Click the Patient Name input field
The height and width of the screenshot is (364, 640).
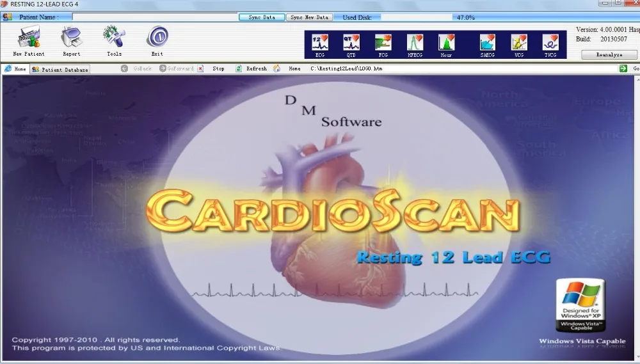[x=155, y=17]
